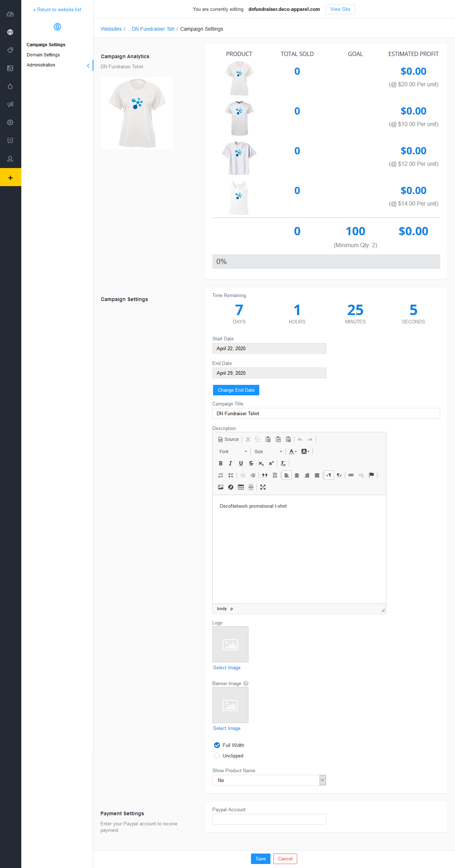Open the price tag icon in sidebar

[10, 50]
